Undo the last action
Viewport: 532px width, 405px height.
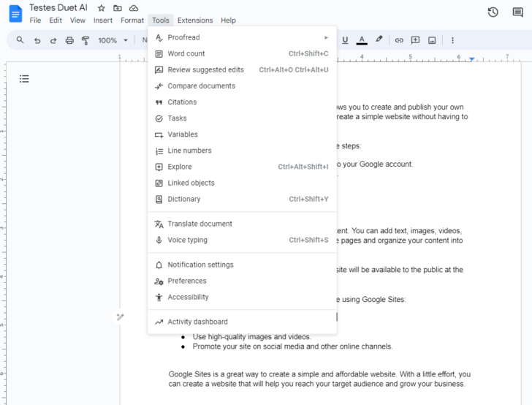37,40
